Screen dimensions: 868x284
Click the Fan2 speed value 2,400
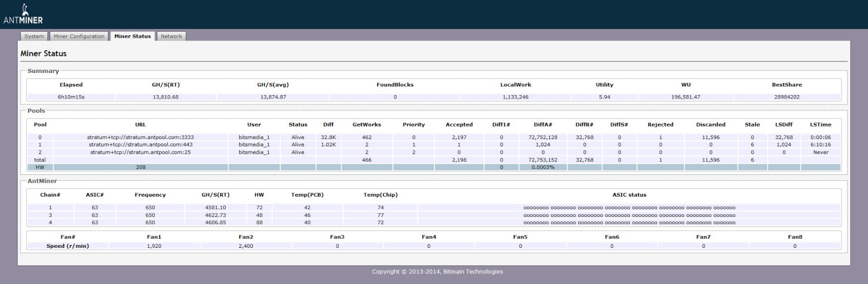coord(245,246)
